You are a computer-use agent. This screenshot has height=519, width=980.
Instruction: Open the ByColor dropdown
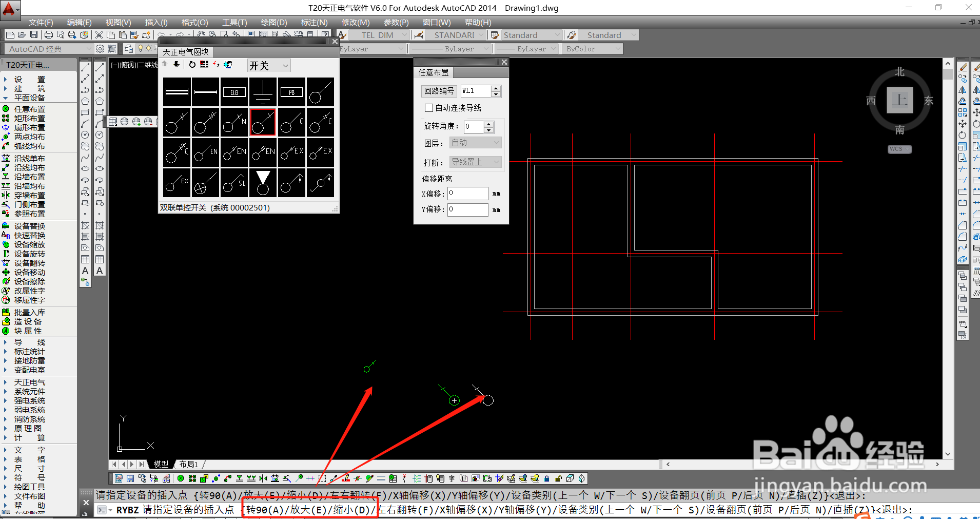tap(592, 49)
